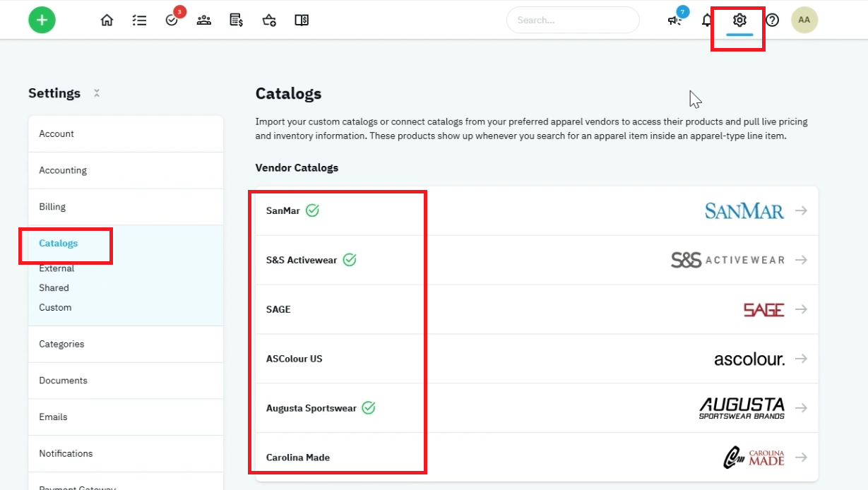
Task: Open the SAGE vendor catalog
Action: (x=537, y=309)
